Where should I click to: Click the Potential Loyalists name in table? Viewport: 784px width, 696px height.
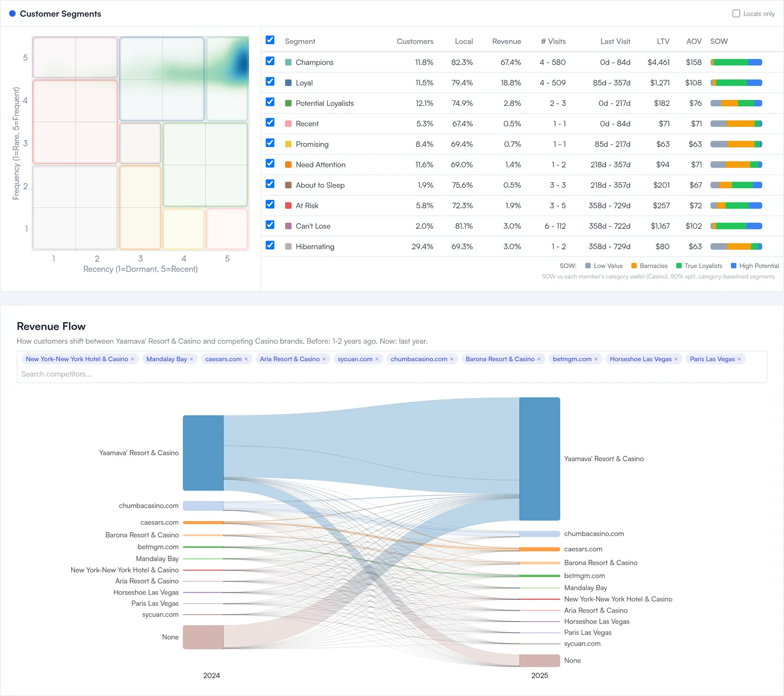tap(324, 103)
